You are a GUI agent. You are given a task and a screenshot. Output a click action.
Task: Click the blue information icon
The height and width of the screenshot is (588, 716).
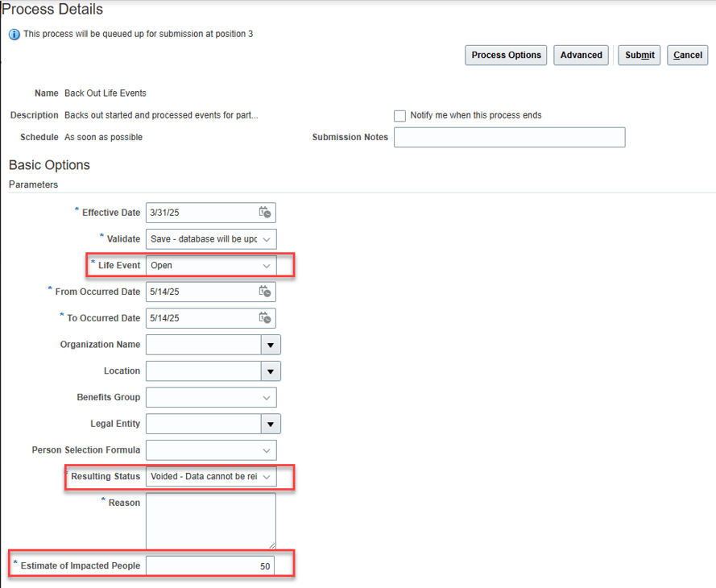14,35
